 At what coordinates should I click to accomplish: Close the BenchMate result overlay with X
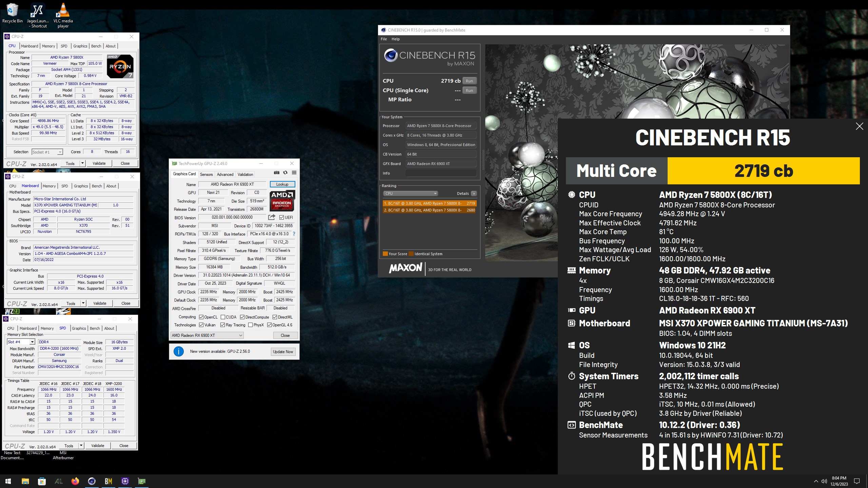click(859, 126)
